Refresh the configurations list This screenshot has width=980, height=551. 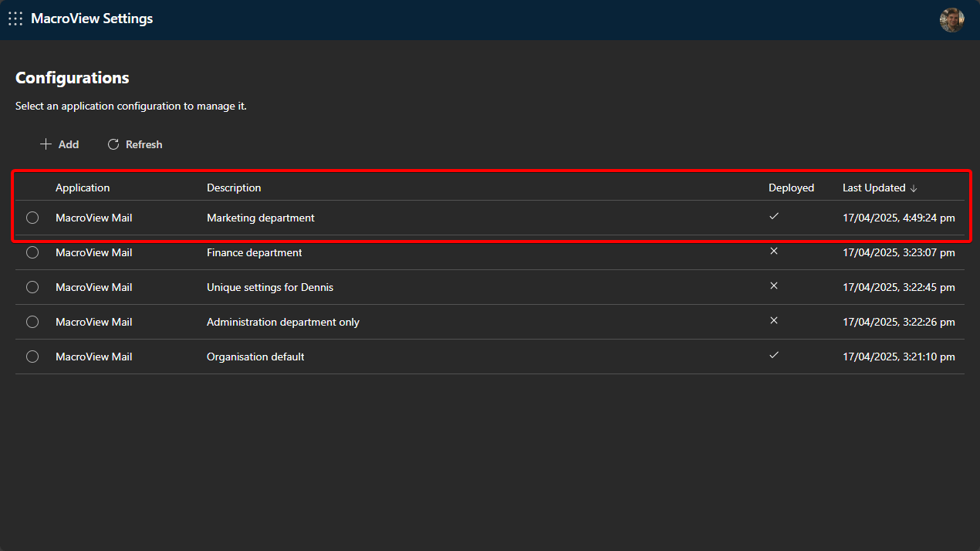135,144
